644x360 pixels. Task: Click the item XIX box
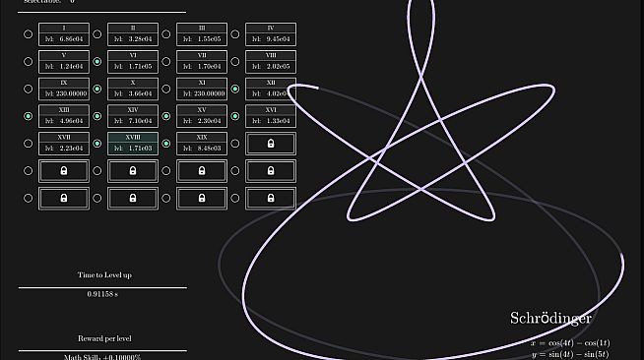click(x=202, y=144)
